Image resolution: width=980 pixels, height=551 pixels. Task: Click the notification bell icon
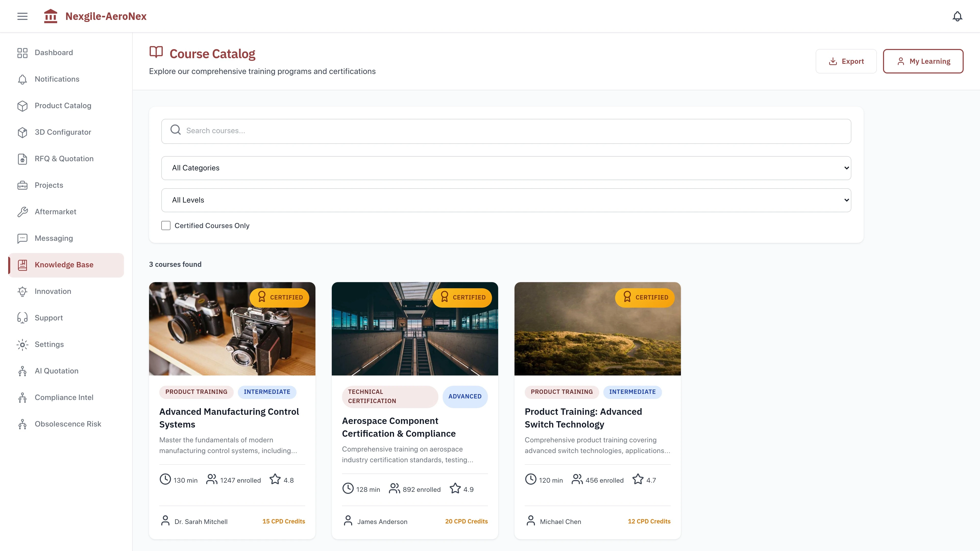click(957, 16)
